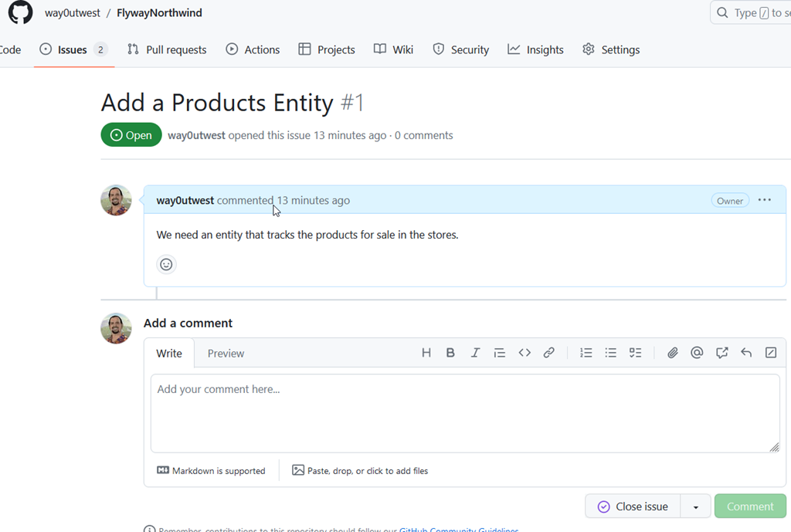This screenshot has width=791, height=532.
Task: Toggle bold text formatting
Action: tap(450, 353)
